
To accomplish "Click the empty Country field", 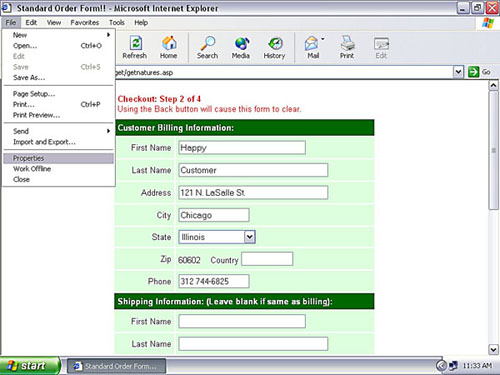I will click(267, 259).
